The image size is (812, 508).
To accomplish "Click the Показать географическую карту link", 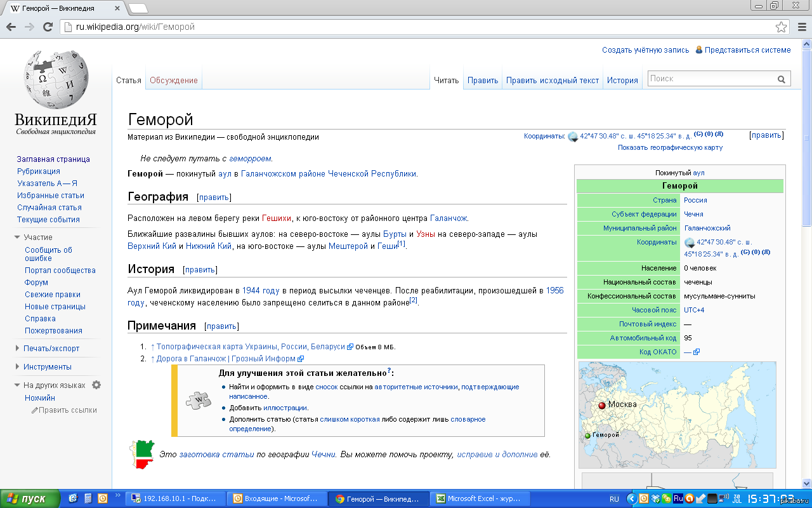I will click(x=670, y=147).
